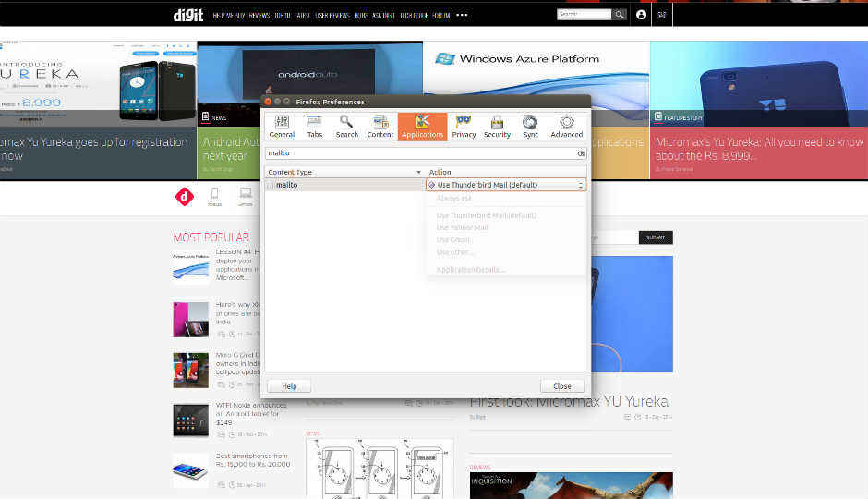The image size is (868, 499).
Task: Open the Top 10 nav link
Action: (x=283, y=16)
